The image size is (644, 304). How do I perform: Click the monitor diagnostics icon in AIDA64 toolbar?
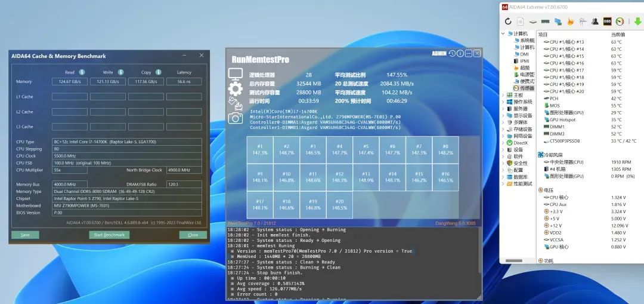[558, 22]
